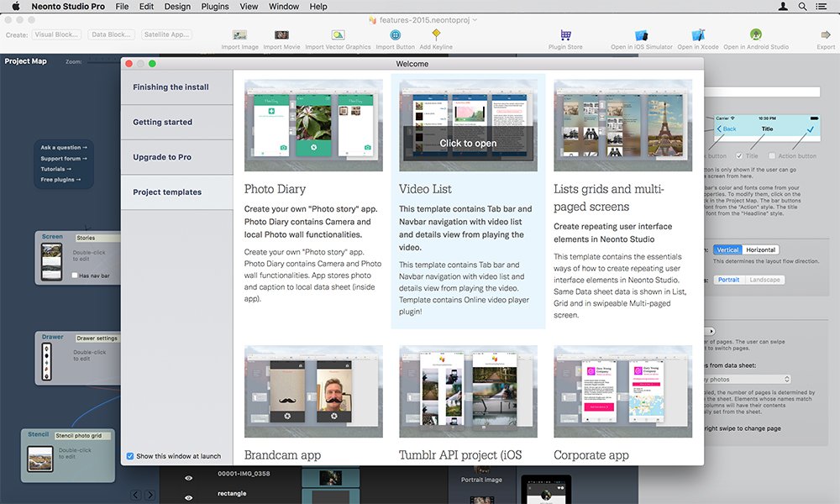Open the Plugins menu
840x504 pixels.
pos(215,7)
